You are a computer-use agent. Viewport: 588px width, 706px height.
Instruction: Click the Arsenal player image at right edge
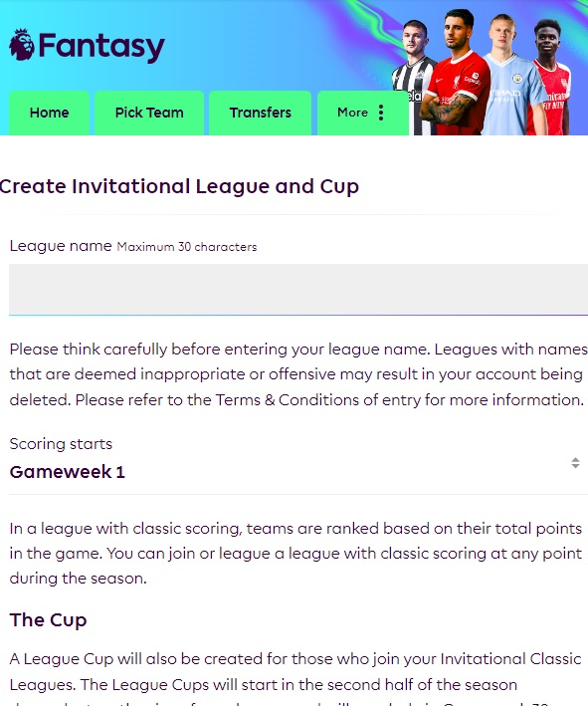pyautogui.click(x=551, y=79)
